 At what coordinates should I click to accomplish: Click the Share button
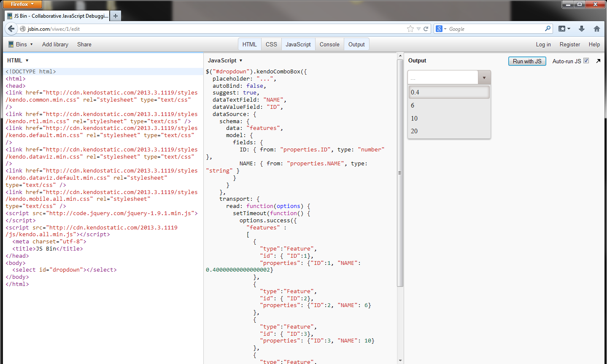(x=84, y=44)
